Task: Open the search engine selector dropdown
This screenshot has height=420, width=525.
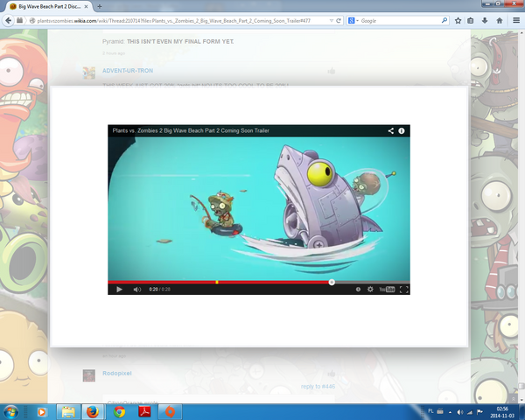Action: tap(353, 21)
